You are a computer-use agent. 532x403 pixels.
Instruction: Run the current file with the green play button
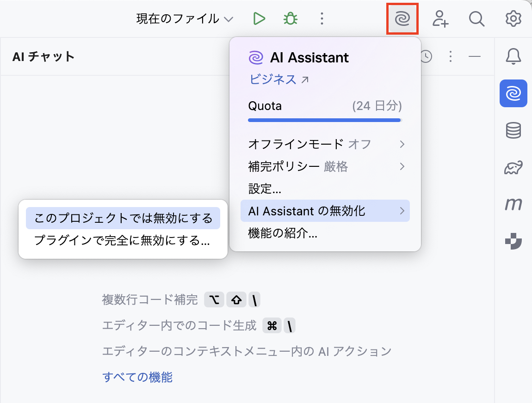click(x=259, y=18)
